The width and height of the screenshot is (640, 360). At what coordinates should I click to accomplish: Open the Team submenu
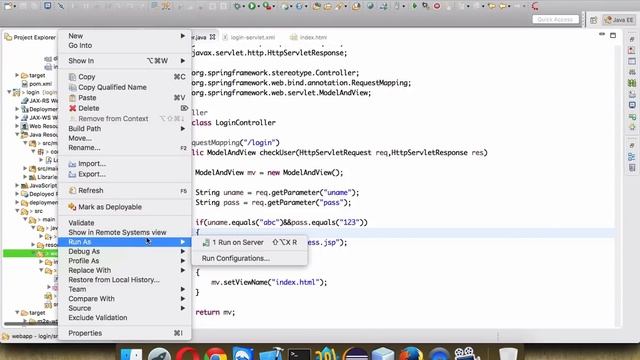[124, 289]
